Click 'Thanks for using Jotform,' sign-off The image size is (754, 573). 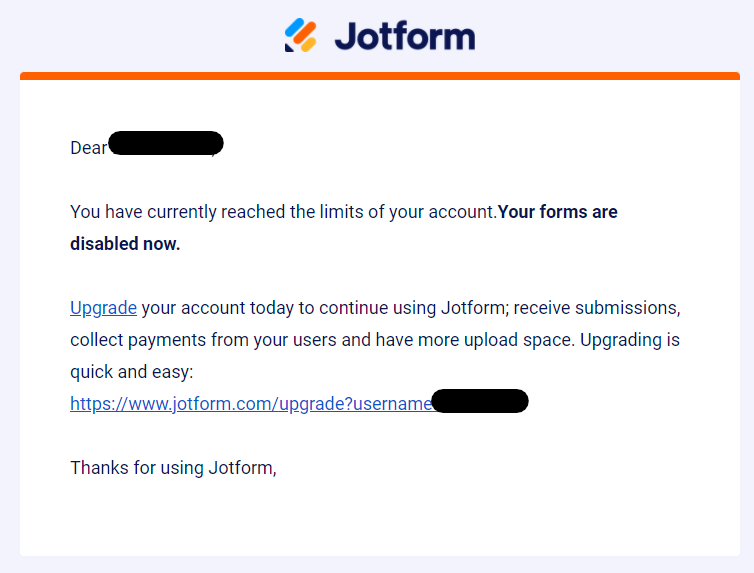174,468
